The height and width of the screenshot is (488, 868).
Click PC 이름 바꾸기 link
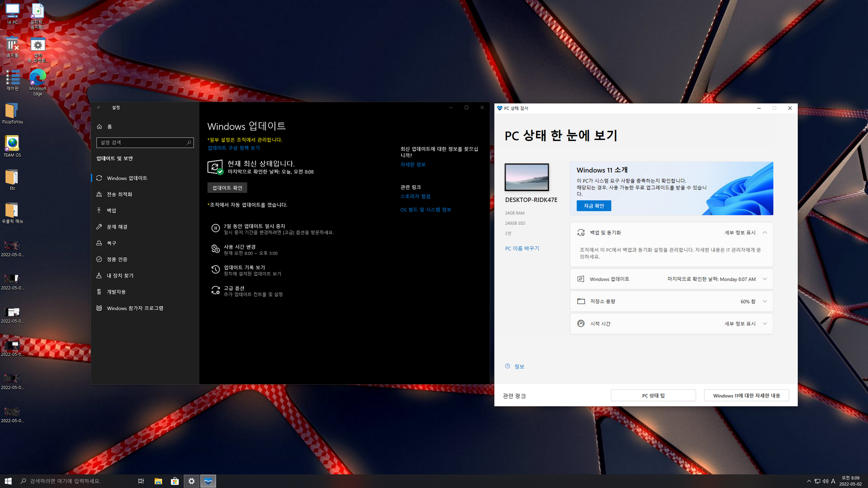click(x=522, y=248)
